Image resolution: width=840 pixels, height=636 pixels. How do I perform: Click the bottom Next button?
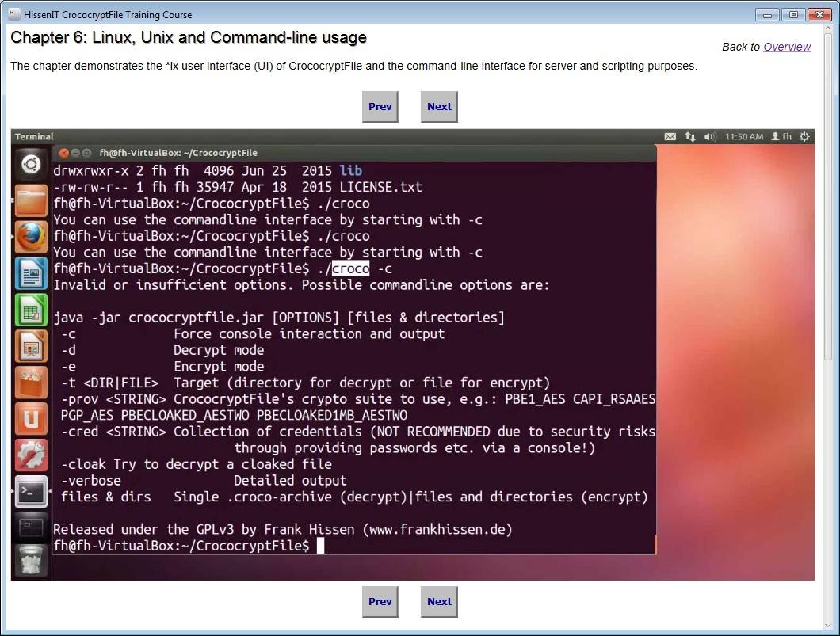click(x=439, y=601)
